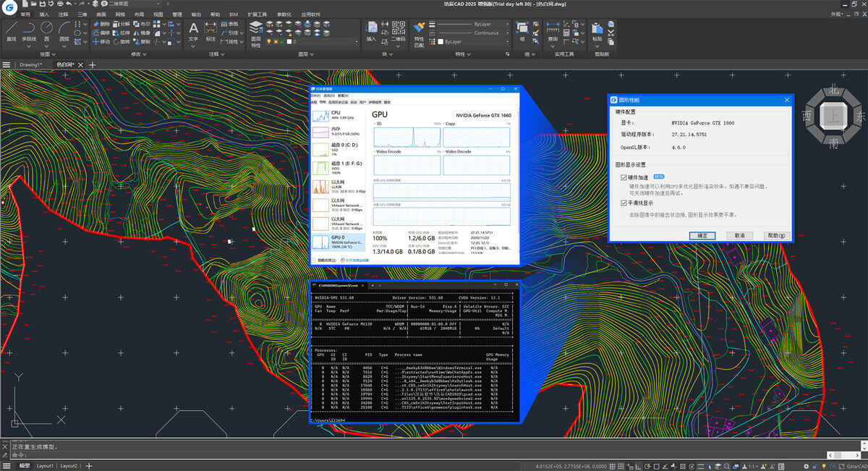
Task: Open the 视图 ribbon tab
Action: point(158,14)
